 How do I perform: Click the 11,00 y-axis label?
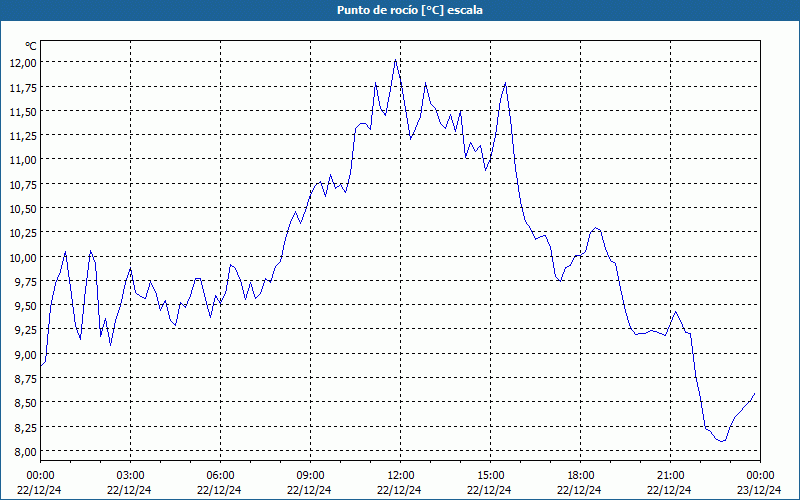(x=23, y=160)
